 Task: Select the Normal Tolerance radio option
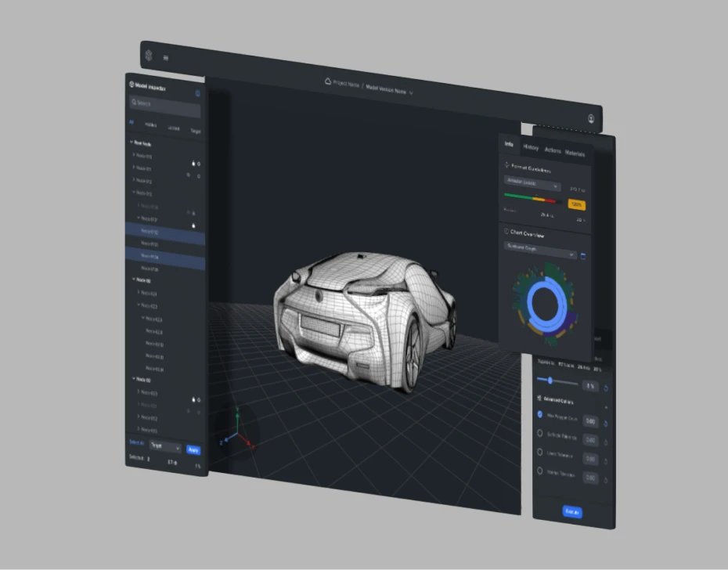pos(539,471)
